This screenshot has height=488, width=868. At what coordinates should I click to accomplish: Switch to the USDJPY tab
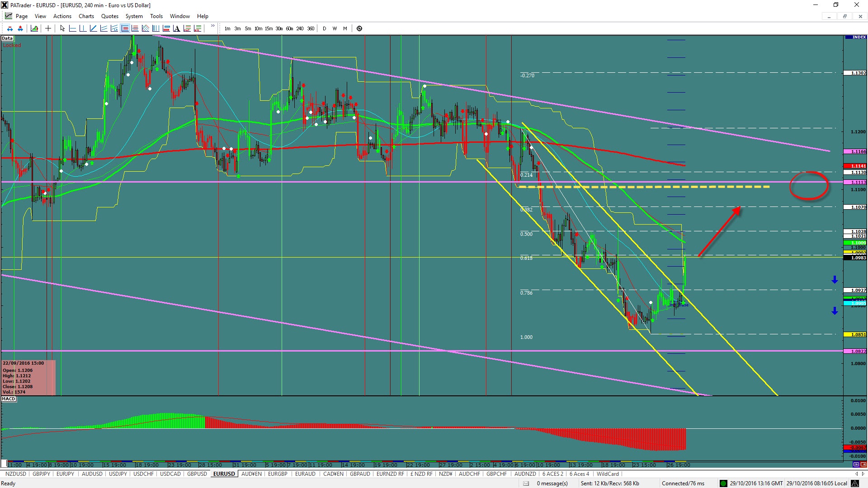(118, 474)
